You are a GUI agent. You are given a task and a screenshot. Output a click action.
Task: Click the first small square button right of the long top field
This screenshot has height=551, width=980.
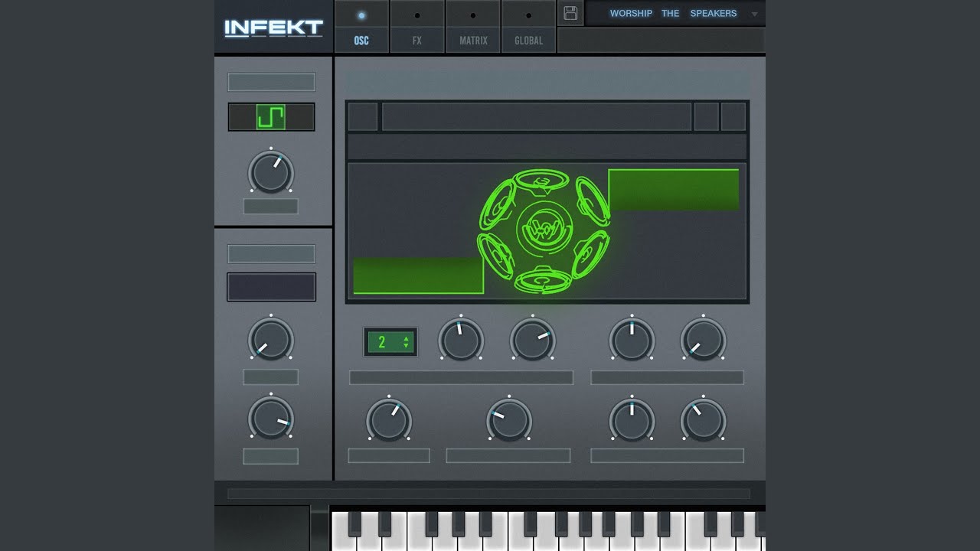point(707,117)
